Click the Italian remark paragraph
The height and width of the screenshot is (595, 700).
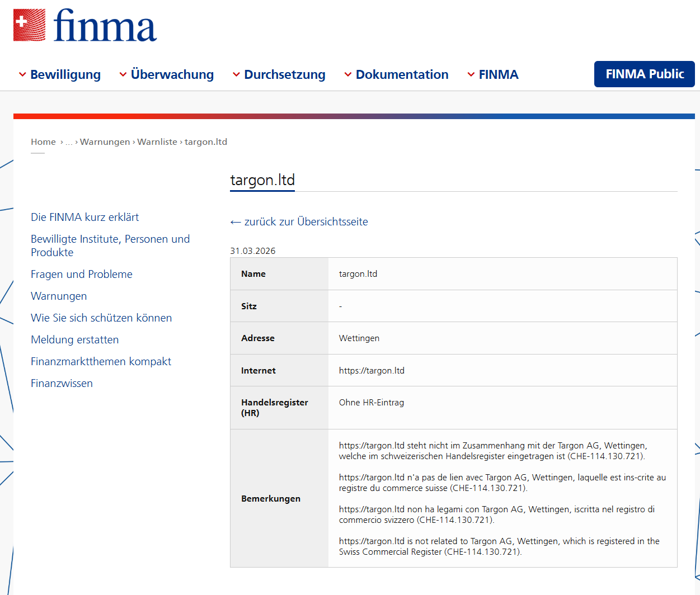tap(497, 514)
